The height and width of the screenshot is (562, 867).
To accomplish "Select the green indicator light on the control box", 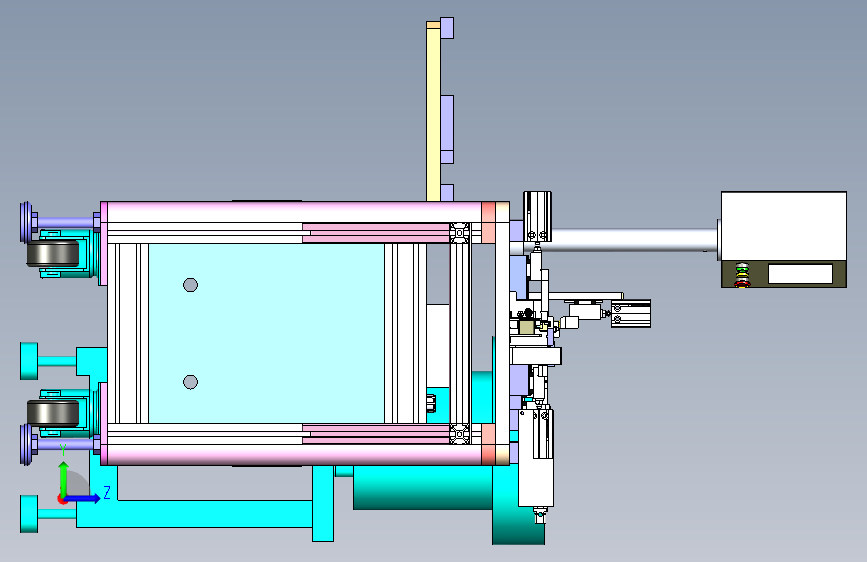I will [x=742, y=268].
